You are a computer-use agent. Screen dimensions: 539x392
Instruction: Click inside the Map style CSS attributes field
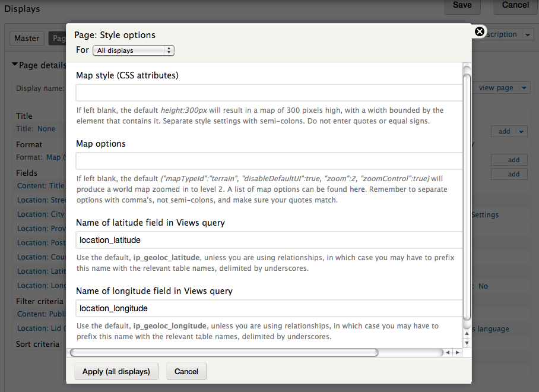coord(268,93)
